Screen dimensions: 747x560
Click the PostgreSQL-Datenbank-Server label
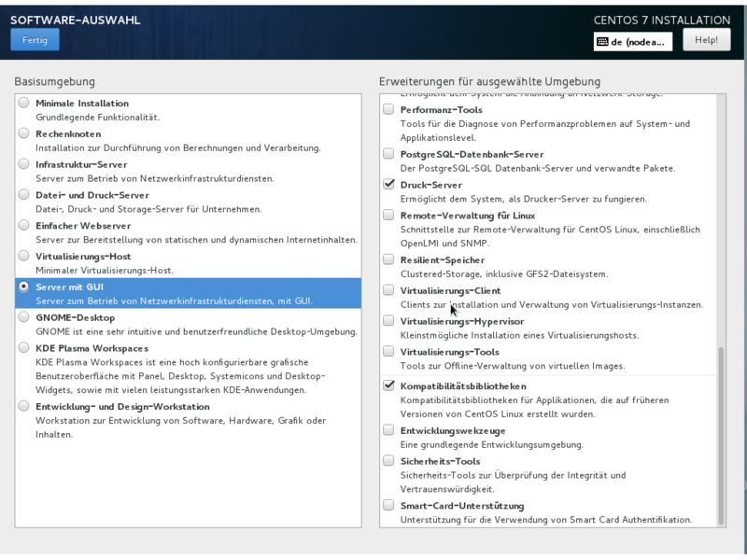point(472,154)
